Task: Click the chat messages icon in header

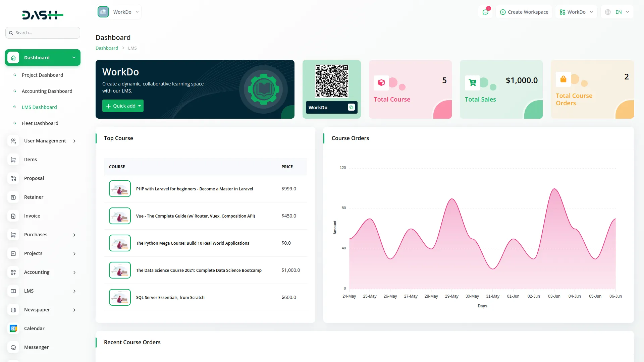Action: click(x=485, y=12)
